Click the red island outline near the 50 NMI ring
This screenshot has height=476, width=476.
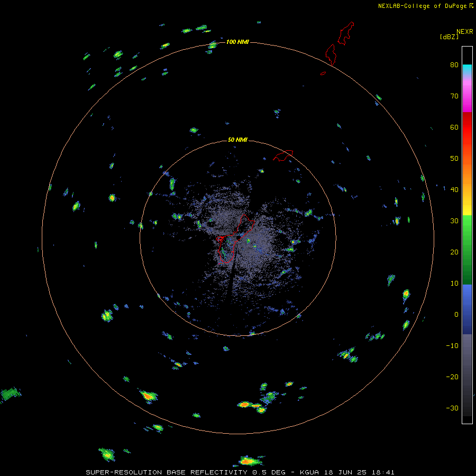tap(283, 155)
